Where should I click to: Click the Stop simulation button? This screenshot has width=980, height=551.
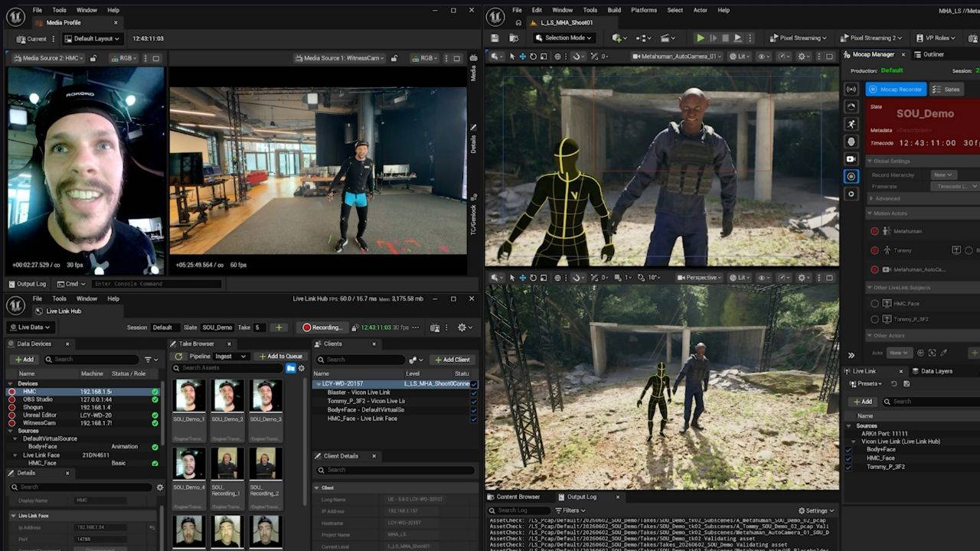(725, 37)
